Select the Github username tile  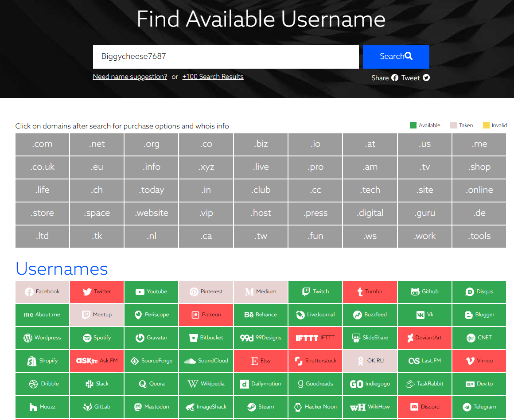[425, 292]
